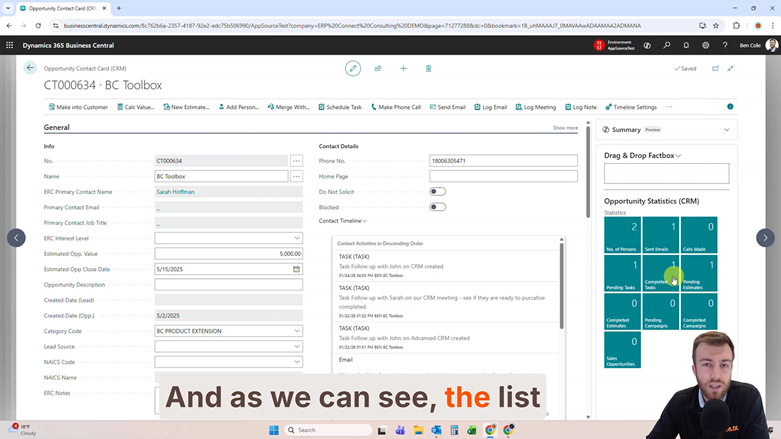This screenshot has width=781, height=439.
Task: Bookmark this page with star icon
Action: pos(716,25)
